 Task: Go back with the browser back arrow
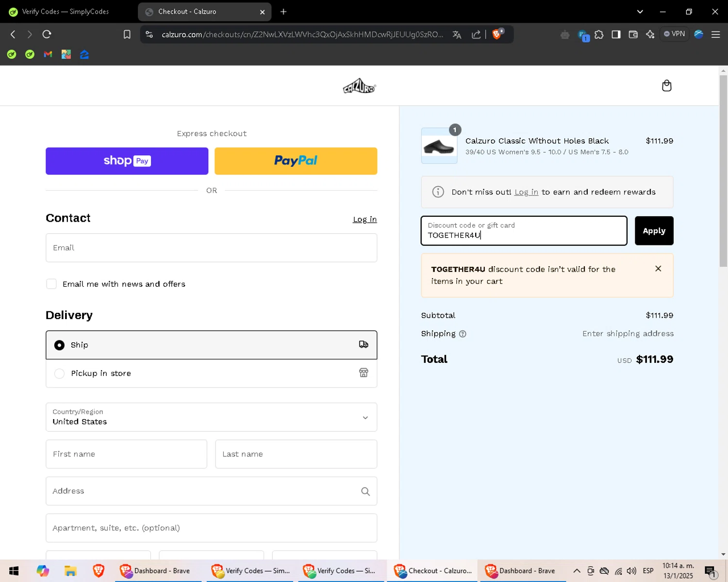pos(13,34)
